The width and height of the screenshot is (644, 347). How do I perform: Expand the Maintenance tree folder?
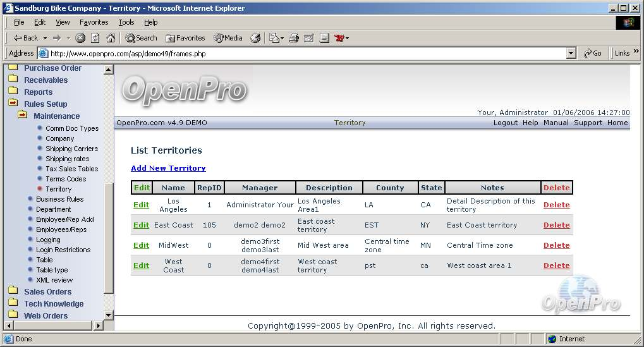(23, 116)
